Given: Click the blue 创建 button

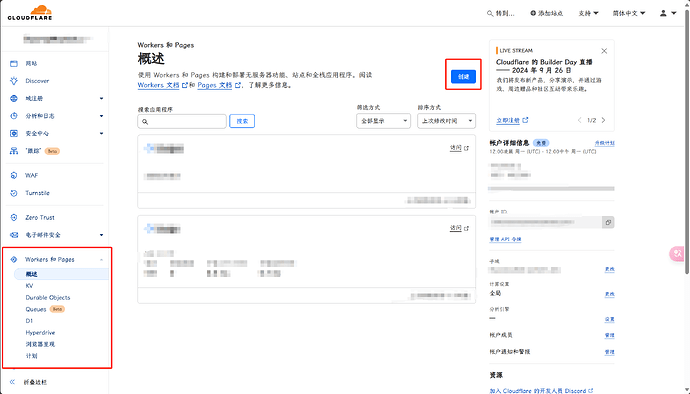Looking at the screenshot, I should tap(463, 77).
